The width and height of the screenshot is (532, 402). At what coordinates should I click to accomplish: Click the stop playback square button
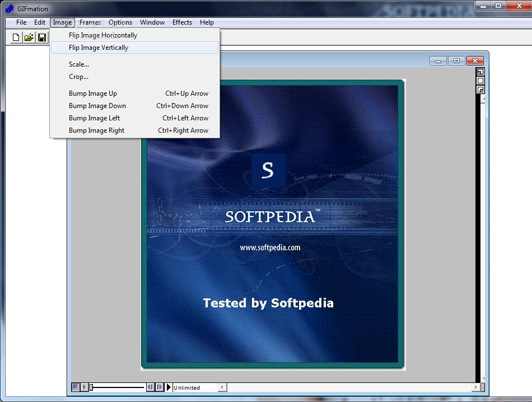pyautogui.click(x=76, y=387)
